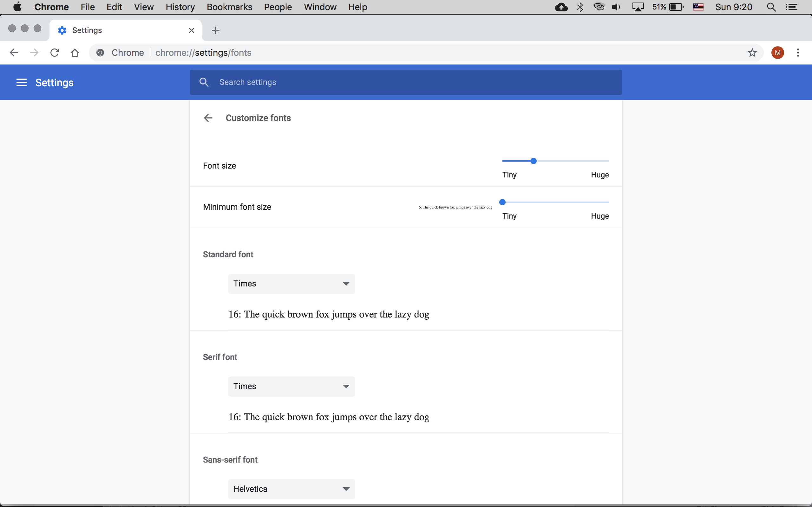Open Chrome's three-dot menu
This screenshot has width=812, height=507.
tap(798, 53)
